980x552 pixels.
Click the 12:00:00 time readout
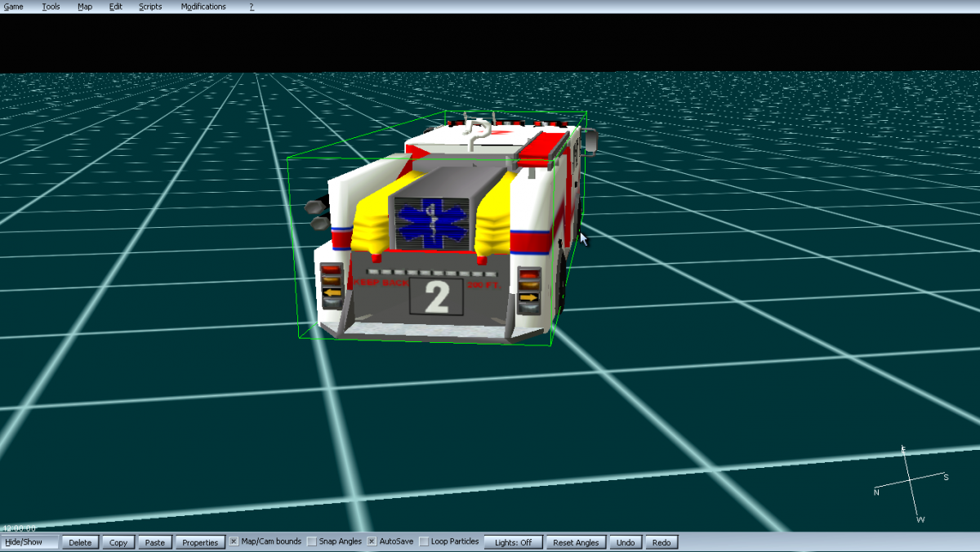point(17,528)
